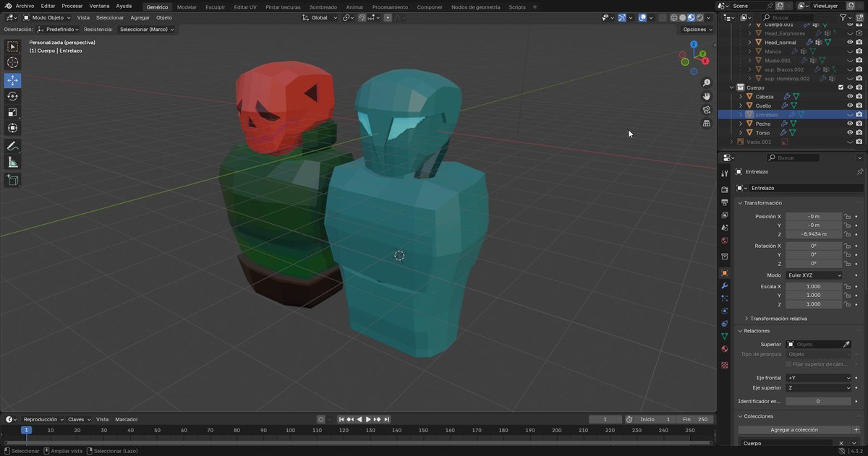Activate the Scale tool in the toolbar
868x456 pixels.
pos(13,112)
